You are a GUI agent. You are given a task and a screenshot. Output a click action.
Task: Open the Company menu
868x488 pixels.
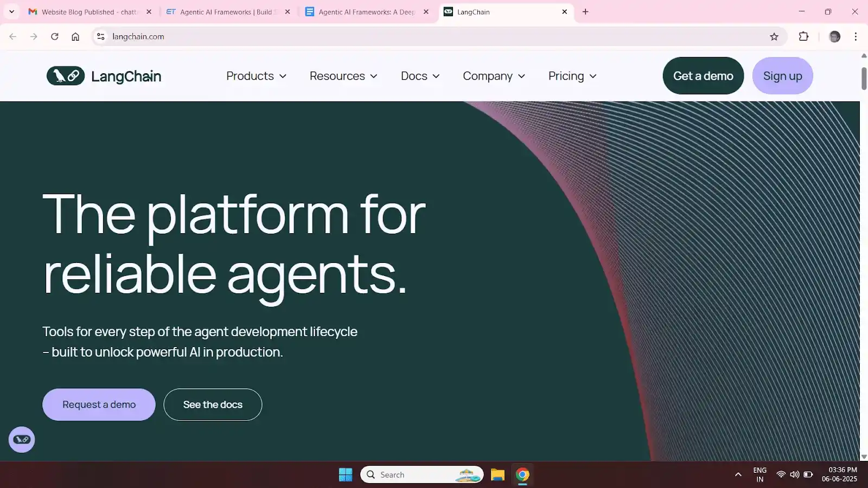click(x=493, y=76)
